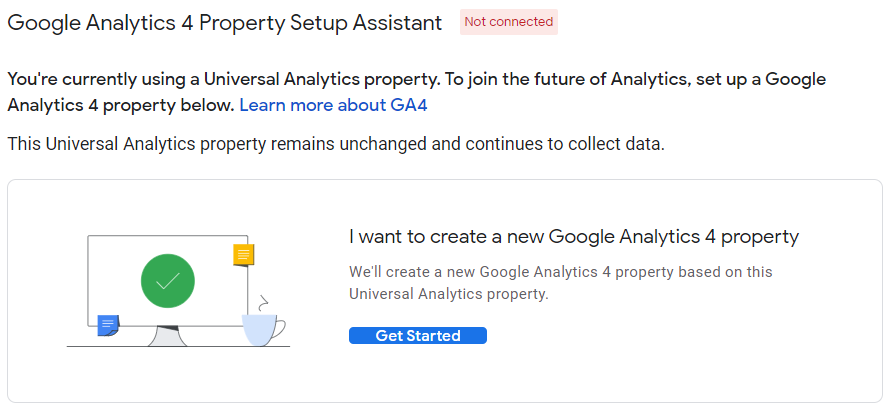Click the sentence This Universal Analytics property remains unchanged

[217, 144]
